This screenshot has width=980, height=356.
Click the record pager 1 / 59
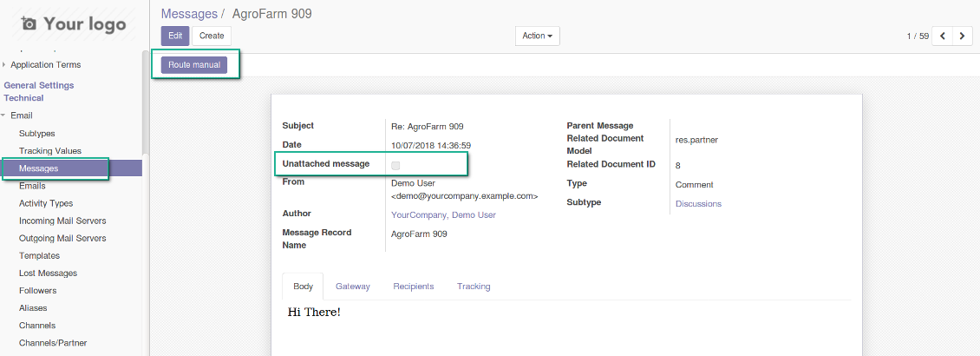point(918,36)
